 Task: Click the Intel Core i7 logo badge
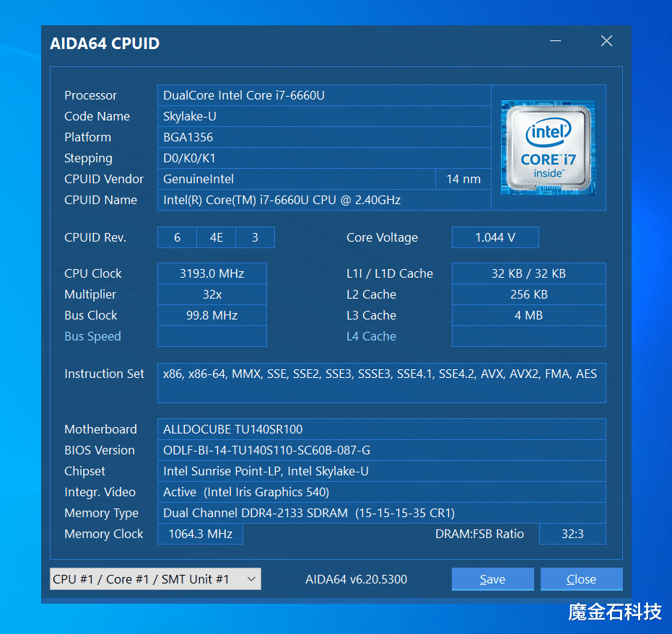(548, 148)
